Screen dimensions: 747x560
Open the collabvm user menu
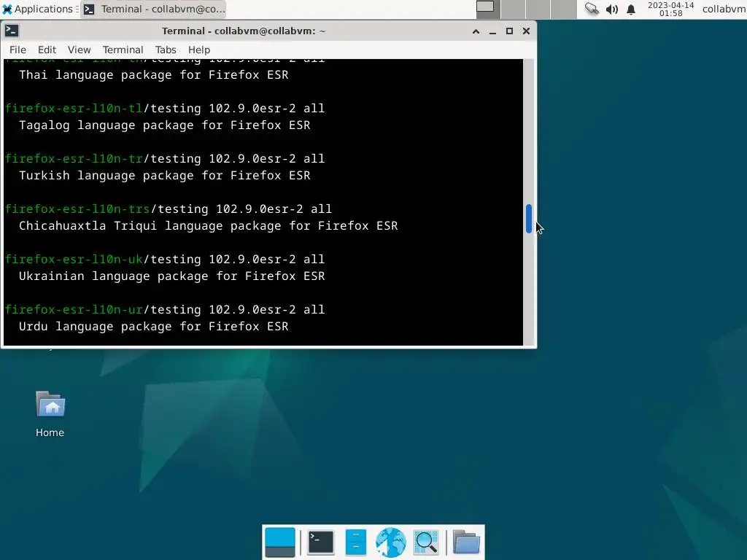(724, 9)
